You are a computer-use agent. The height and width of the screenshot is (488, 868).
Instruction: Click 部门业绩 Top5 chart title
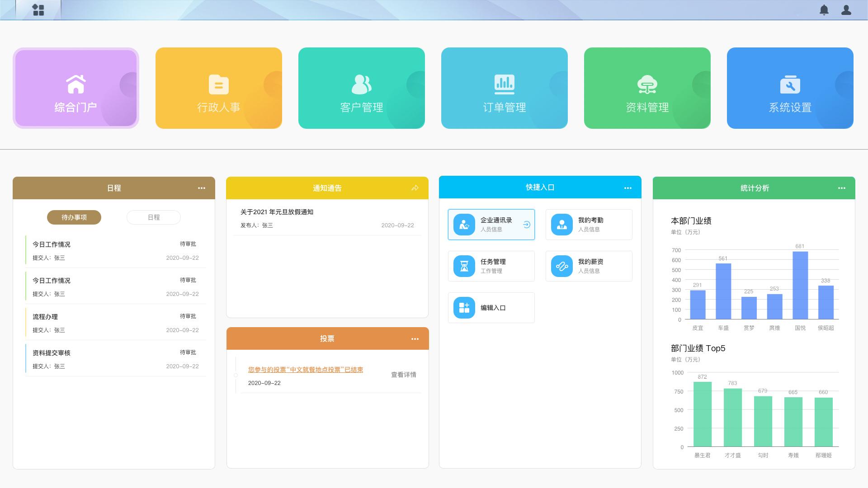(698, 348)
